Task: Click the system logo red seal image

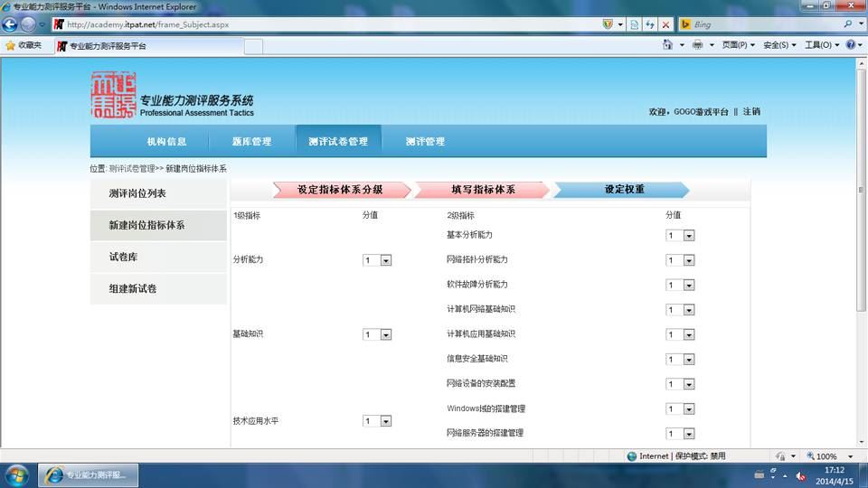Action: [114, 95]
